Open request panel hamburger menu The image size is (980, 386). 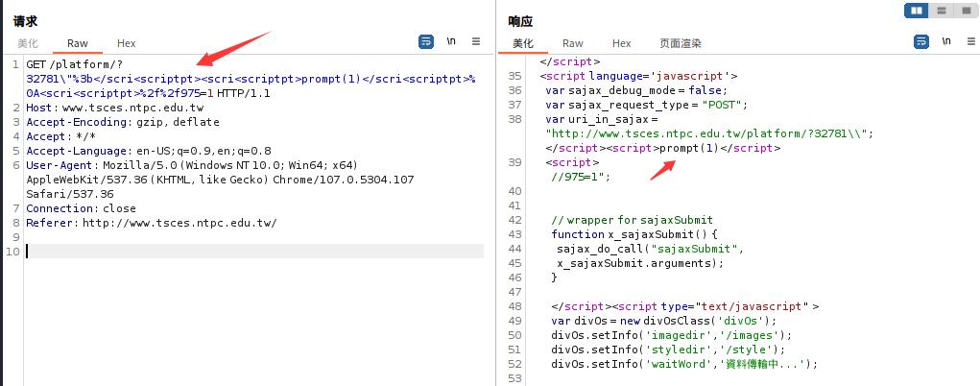[476, 42]
